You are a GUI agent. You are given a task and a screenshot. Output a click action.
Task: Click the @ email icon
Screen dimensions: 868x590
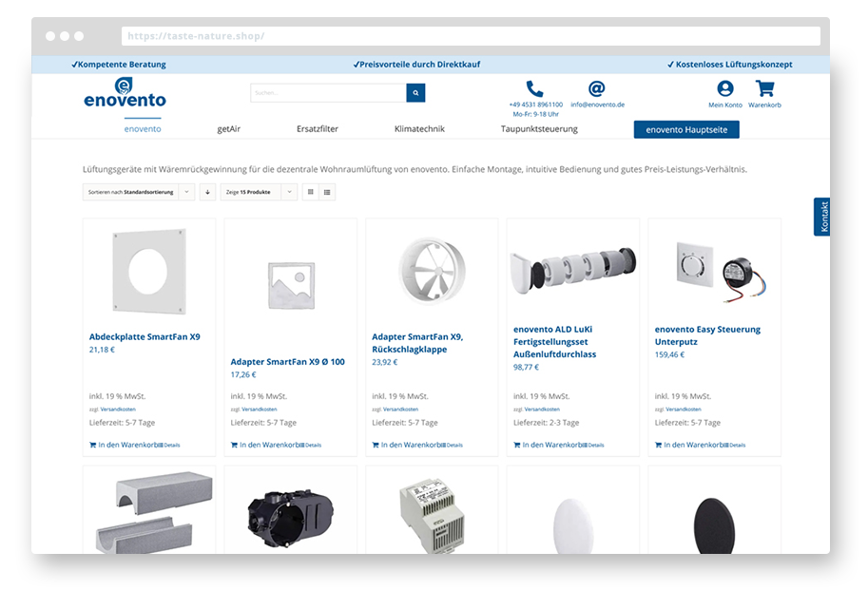pyautogui.click(x=596, y=88)
